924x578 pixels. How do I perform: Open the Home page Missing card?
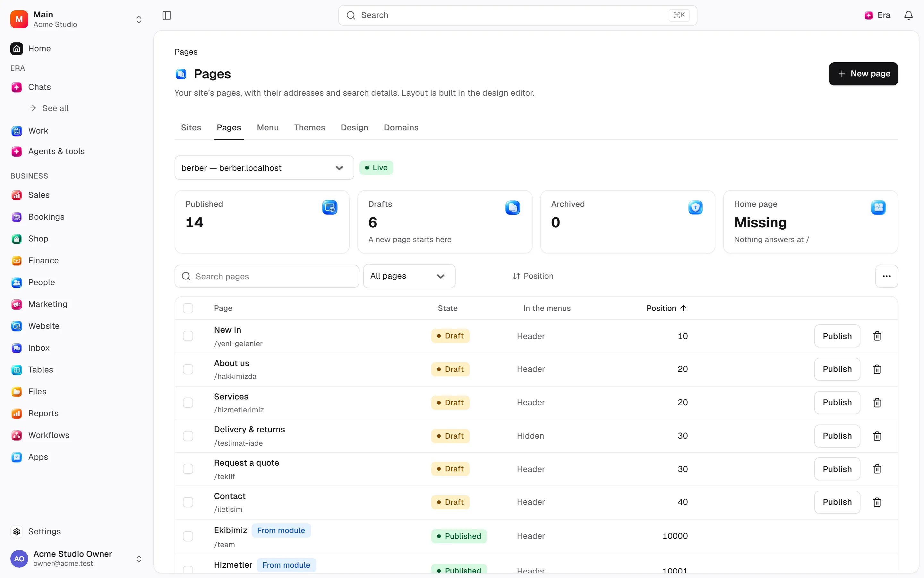810,222
